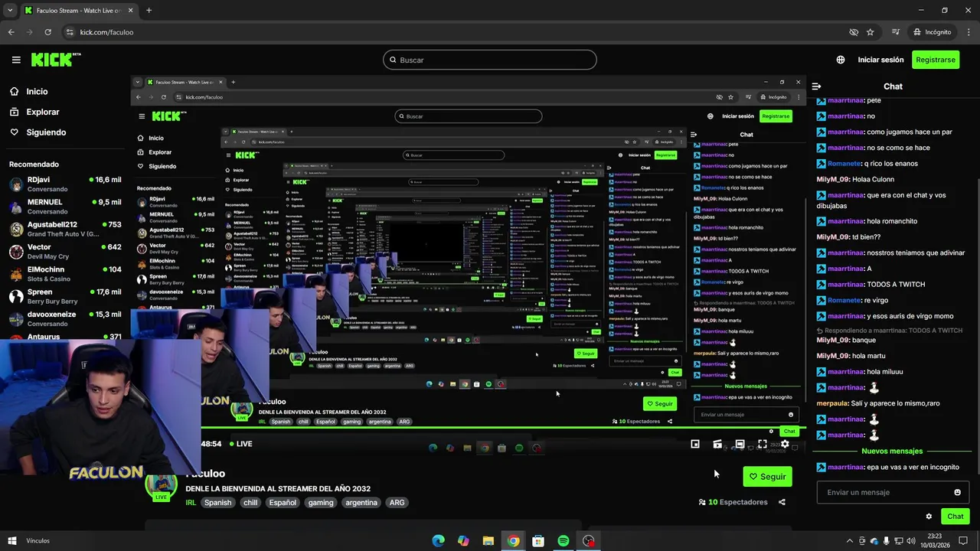Open a new browser tab
The width and height of the screenshot is (980, 551).
(x=149, y=11)
